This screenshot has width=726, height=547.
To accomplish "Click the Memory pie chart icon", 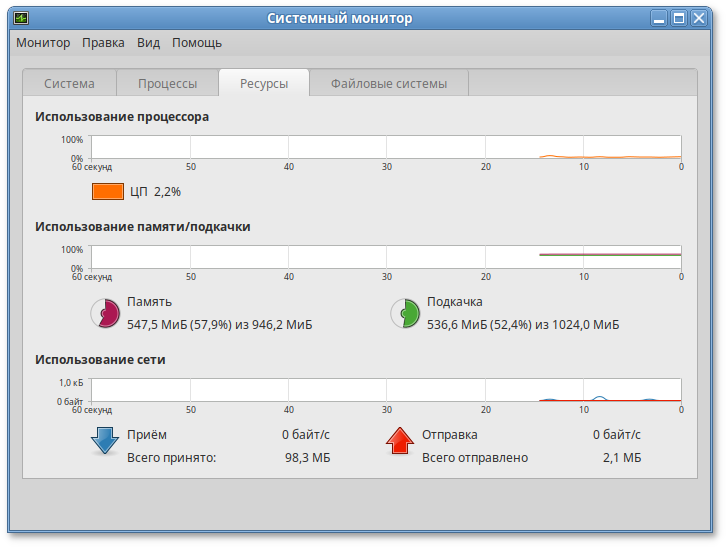I will click(x=105, y=313).
